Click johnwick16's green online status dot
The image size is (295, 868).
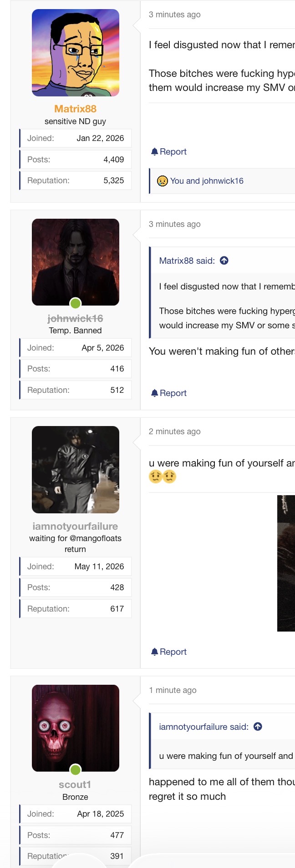coord(76,303)
